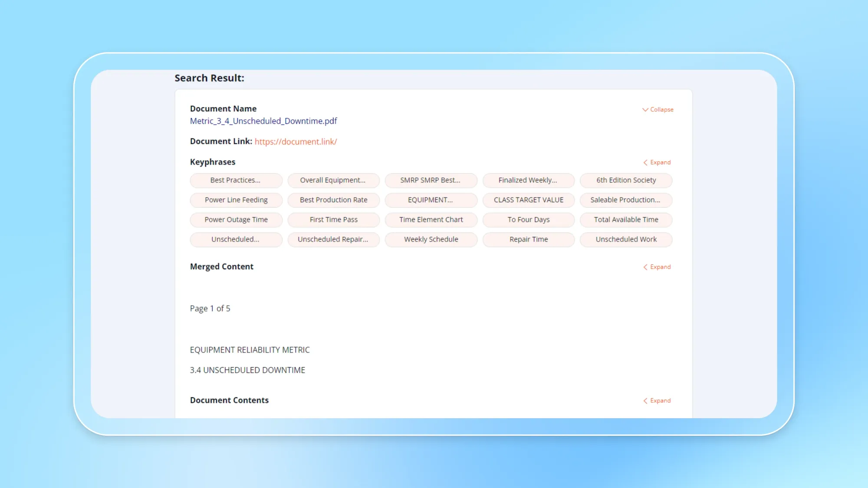Select the Best Practices keyphrase chip
This screenshot has height=488, width=868.
(236, 180)
